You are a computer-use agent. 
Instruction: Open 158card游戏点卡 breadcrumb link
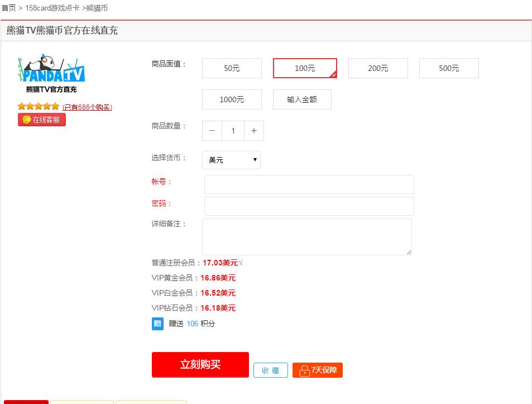pyautogui.click(x=52, y=8)
